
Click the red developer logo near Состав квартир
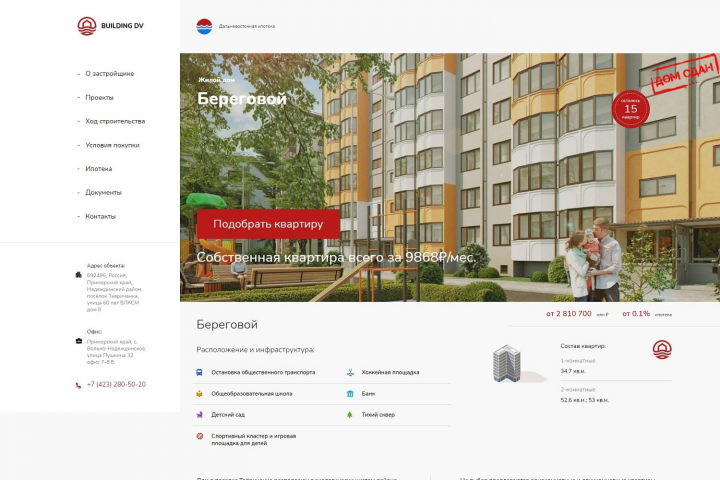pos(662,350)
